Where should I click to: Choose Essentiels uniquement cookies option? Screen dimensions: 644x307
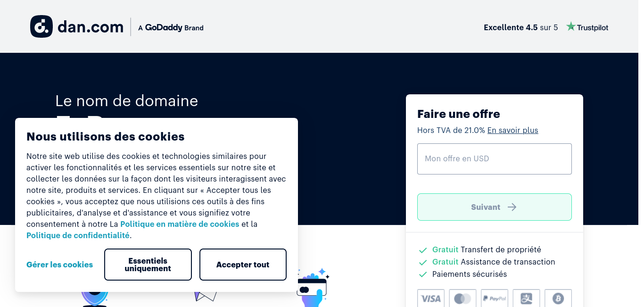pos(148,265)
